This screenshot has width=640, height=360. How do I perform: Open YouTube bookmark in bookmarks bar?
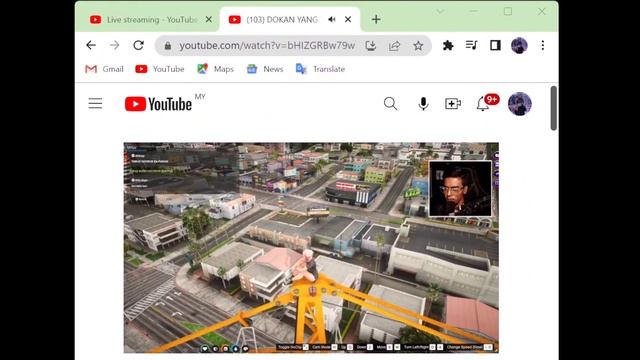160,69
